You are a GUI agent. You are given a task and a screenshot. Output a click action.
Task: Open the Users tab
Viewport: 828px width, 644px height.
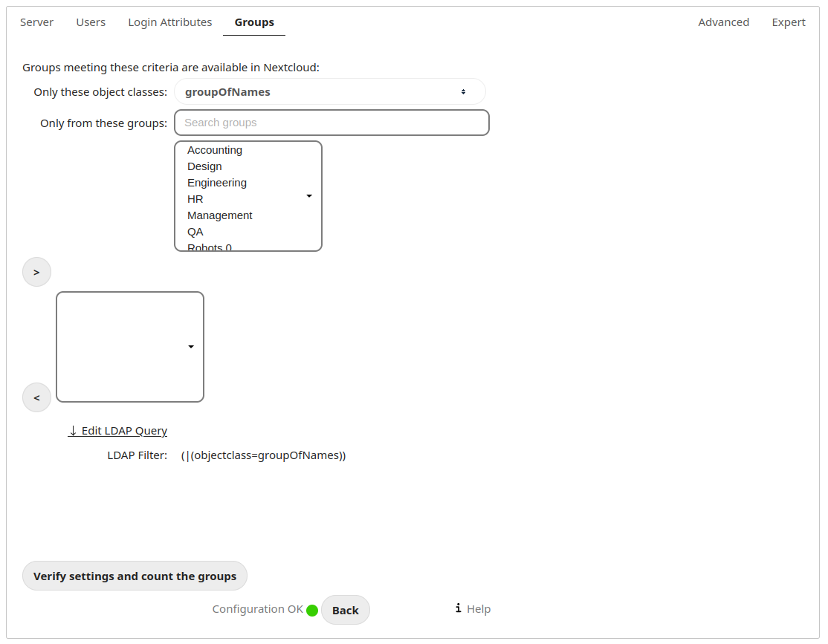pos(91,22)
